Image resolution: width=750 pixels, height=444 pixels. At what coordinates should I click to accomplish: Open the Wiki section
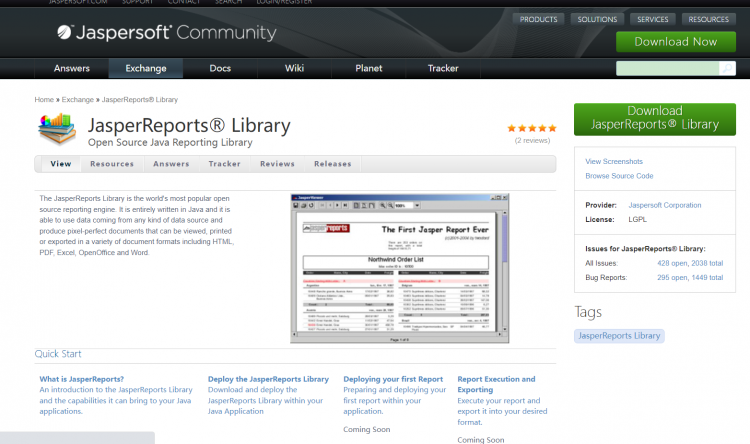point(294,68)
